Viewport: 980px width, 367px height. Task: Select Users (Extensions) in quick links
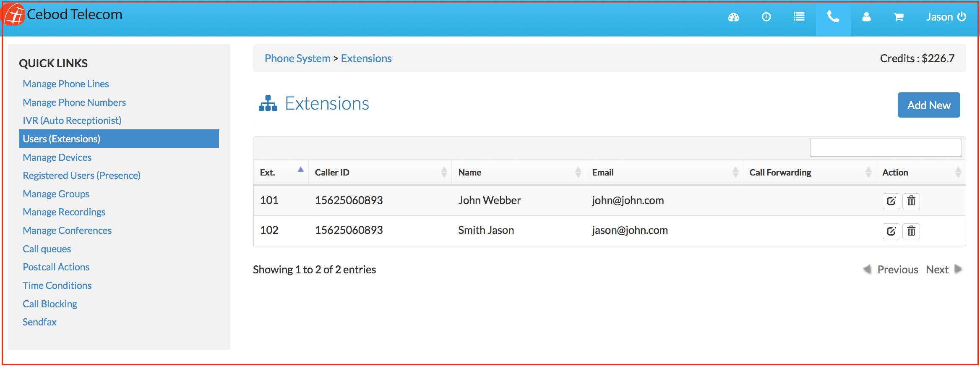point(119,139)
